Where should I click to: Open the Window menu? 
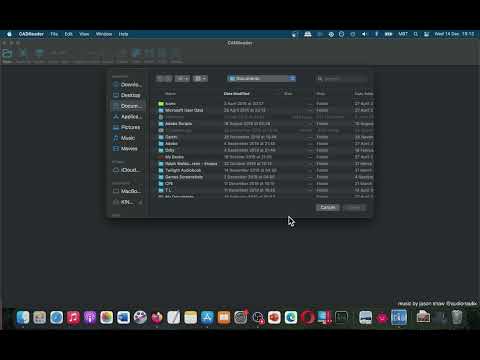[104, 34]
